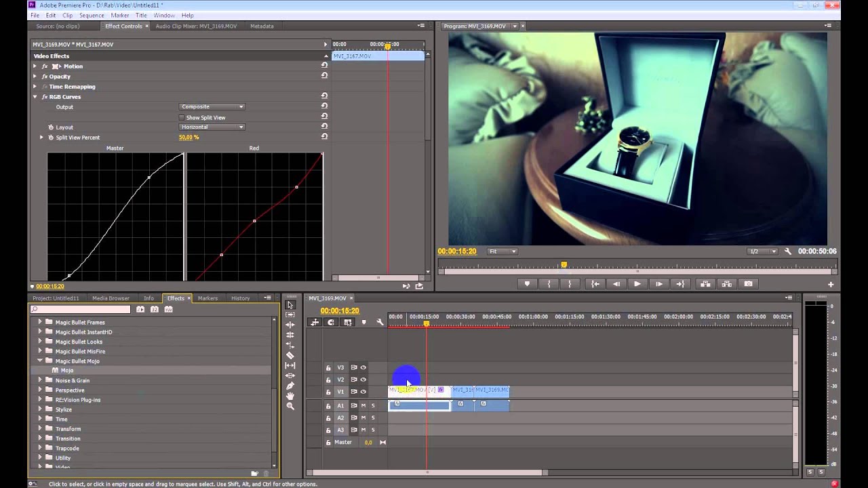868x488 pixels.
Task: Toggle lock on V1 track
Action: [x=328, y=392]
